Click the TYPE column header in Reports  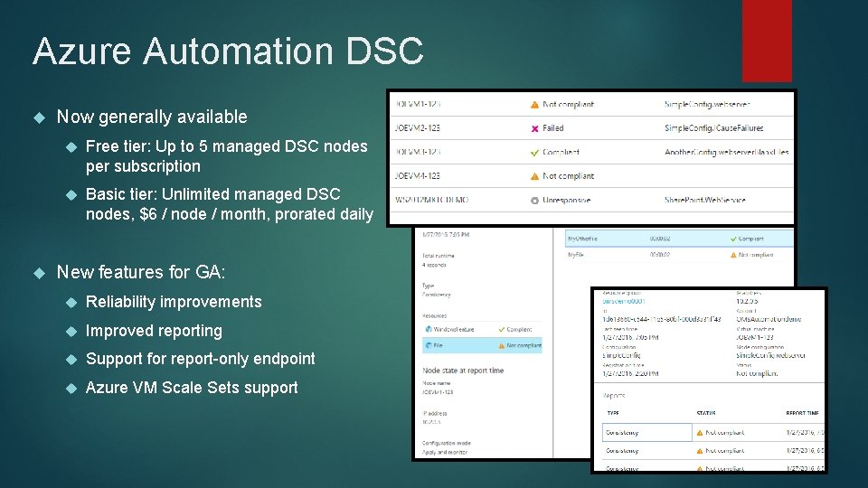(x=613, y=413)
